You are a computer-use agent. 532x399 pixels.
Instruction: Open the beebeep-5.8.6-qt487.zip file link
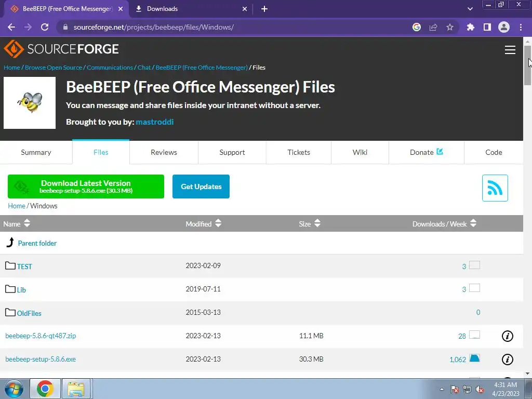pyautogui.click(x=41, y=336)
